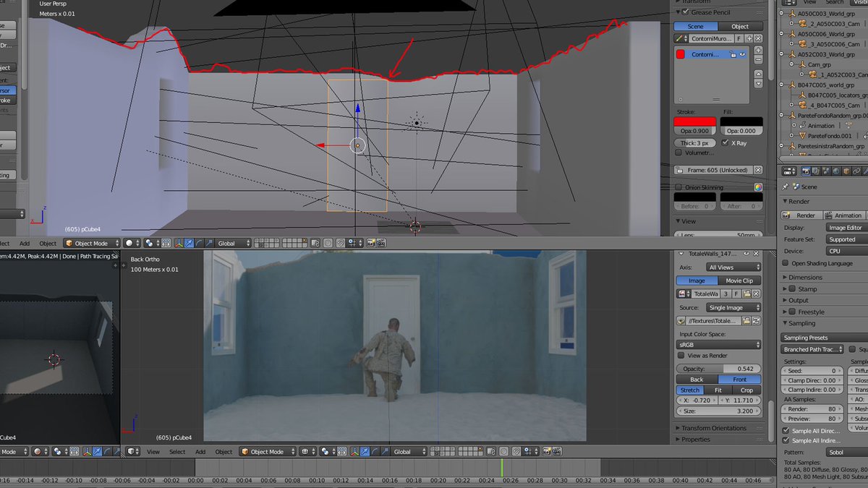
Task: Collapse the View panel
Action: coord(678,221)
